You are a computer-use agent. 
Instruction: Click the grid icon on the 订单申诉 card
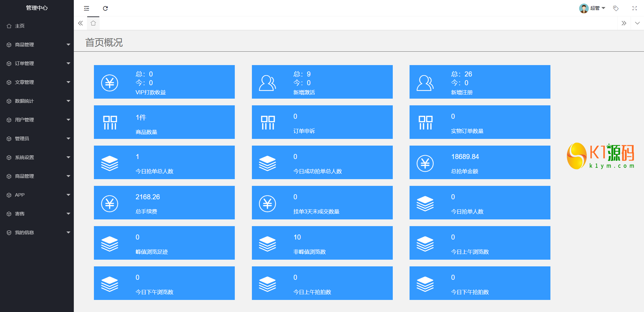point(268,123)
